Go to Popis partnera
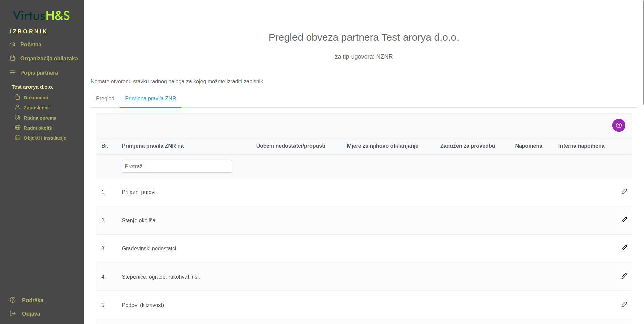The height and width of the screenshot is (324, 644). [39, 73]
